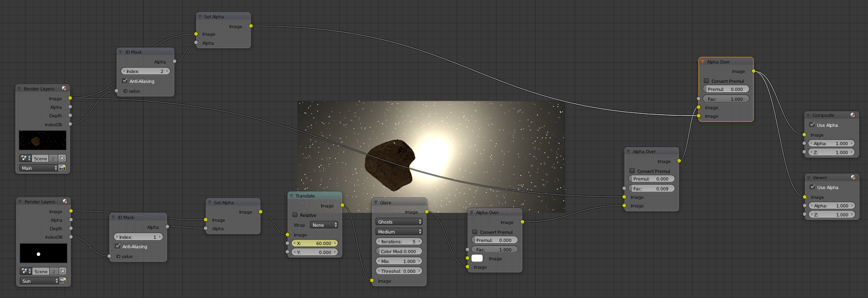The image size is (868, 298).
Task: Enable Relative checkbox in Translate node
Action: tap(295, 215)
